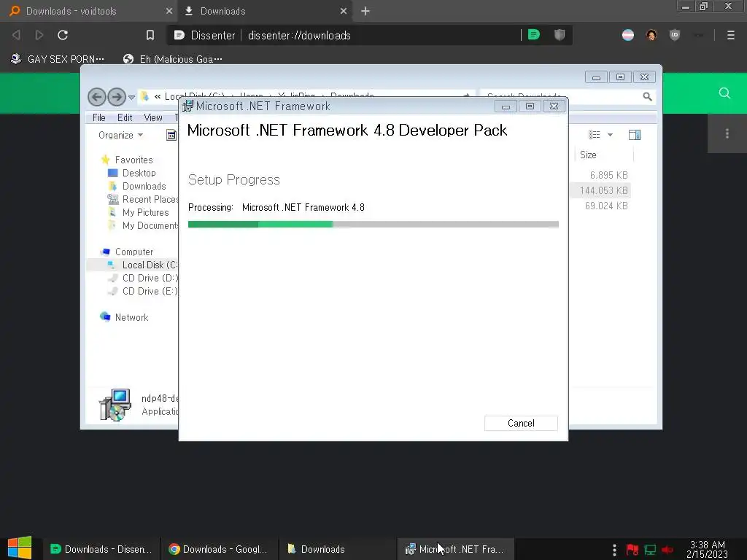The image size is (747, 560).
Task: Switch to Downloads folder taskbar item
Action: [336, 549]
